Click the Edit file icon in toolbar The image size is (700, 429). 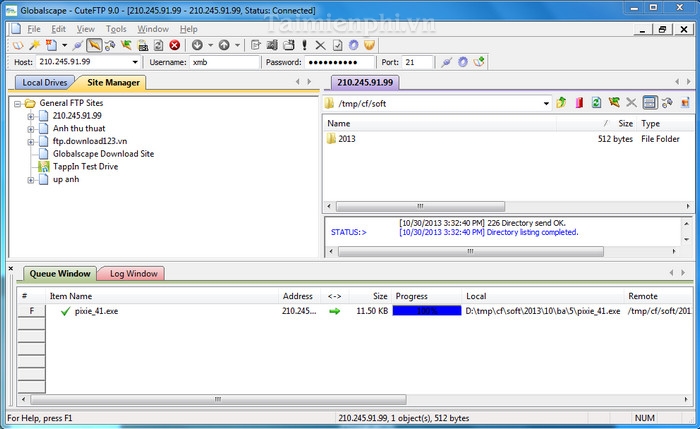[256, 45]
